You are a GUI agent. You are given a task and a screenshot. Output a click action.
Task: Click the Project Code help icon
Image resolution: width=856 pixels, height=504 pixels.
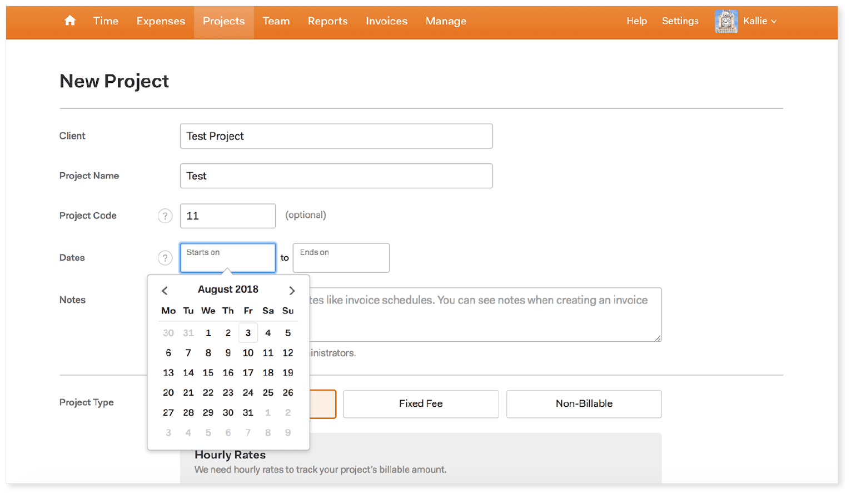coord(165,216)
